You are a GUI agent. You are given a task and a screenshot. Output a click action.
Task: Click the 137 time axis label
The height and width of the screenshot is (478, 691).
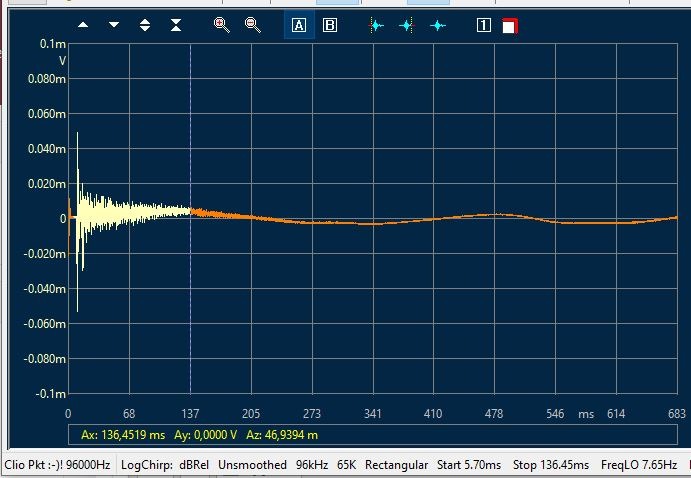pos(190,414)
